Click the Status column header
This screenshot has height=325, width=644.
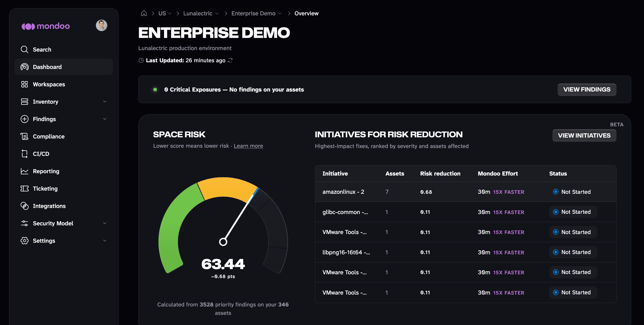(x=558, y=174)
